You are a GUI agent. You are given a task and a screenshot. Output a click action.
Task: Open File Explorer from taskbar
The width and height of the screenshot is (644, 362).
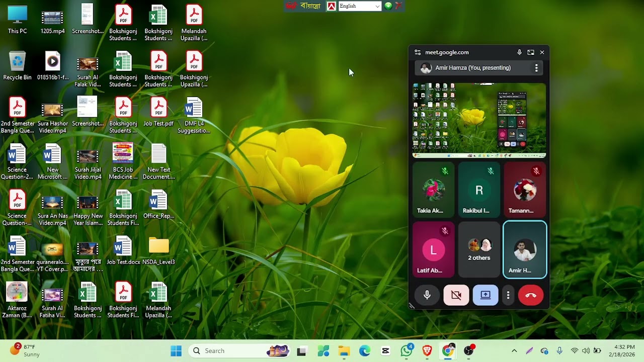click(x=344, y=351)
